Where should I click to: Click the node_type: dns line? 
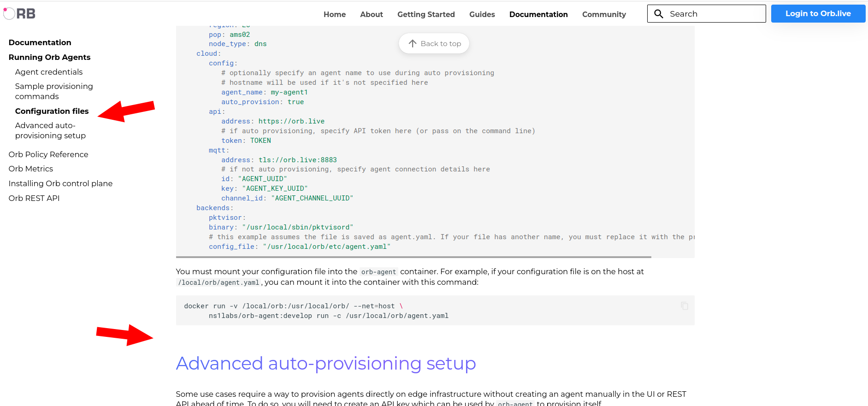(x=238, y=44)
